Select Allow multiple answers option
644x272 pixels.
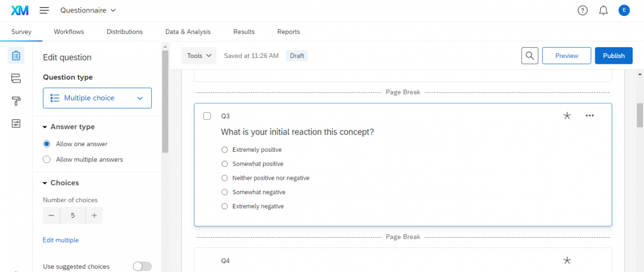click(x=47, y=159)
